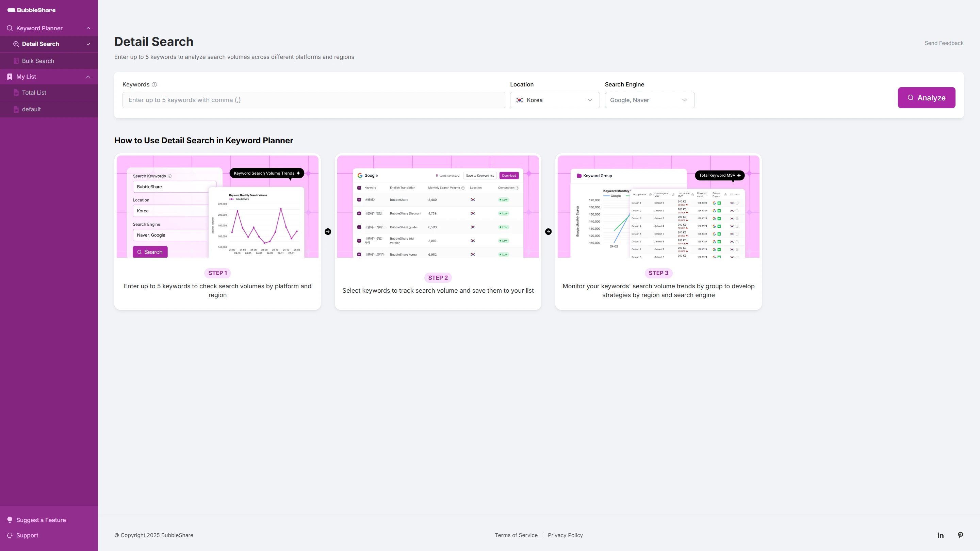This screenshot has height=551, width=980.
Task: Open Total List in sidebar
Action: (49, 93)
